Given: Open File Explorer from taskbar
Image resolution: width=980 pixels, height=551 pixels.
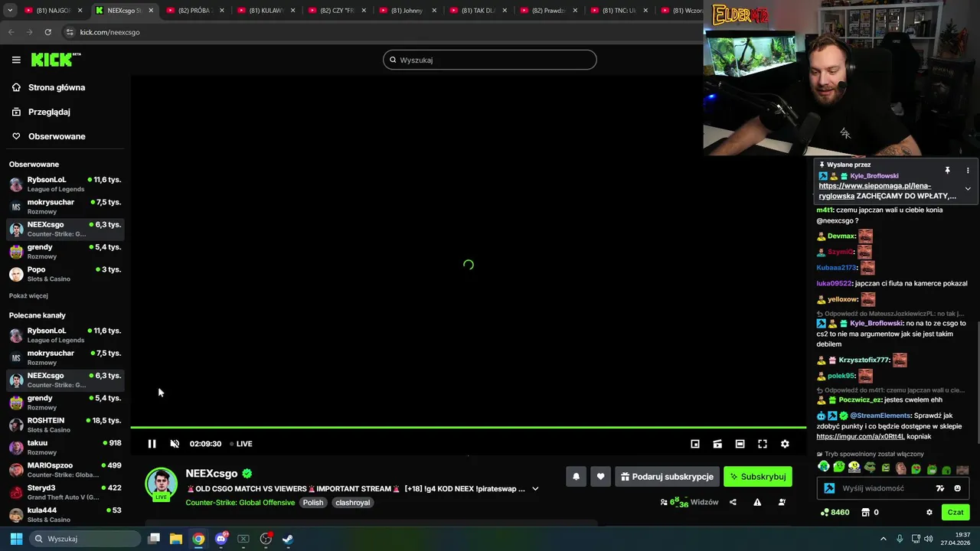Looking at the screenshot, I should coord(176,539).
